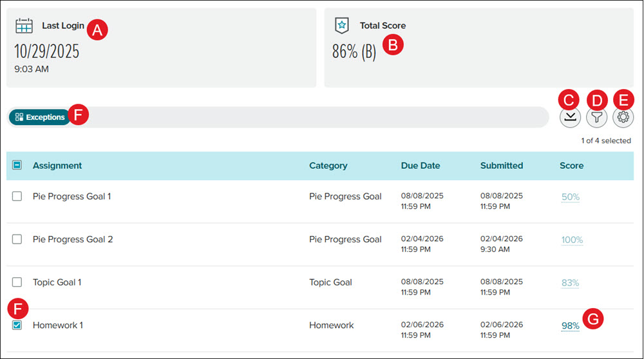
Task: Select the Homework 1 assignment name
Action: [58, 325]
